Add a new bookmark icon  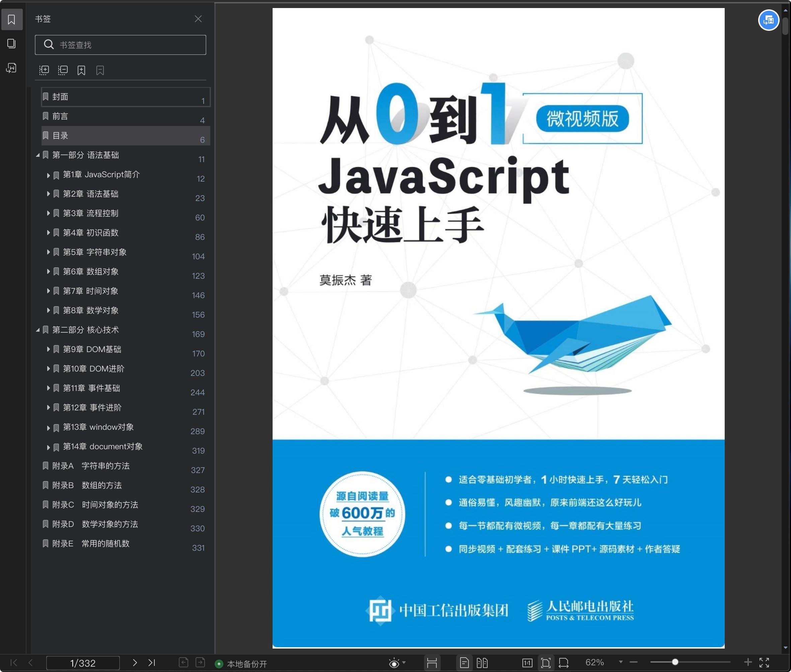click(81, 70)
